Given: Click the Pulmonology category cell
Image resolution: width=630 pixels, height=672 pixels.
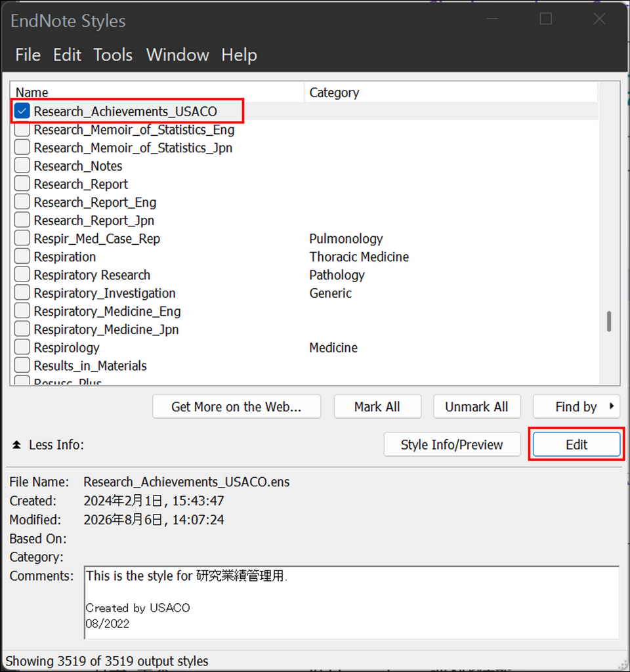Looking at the screenshot, I should 346,238.
